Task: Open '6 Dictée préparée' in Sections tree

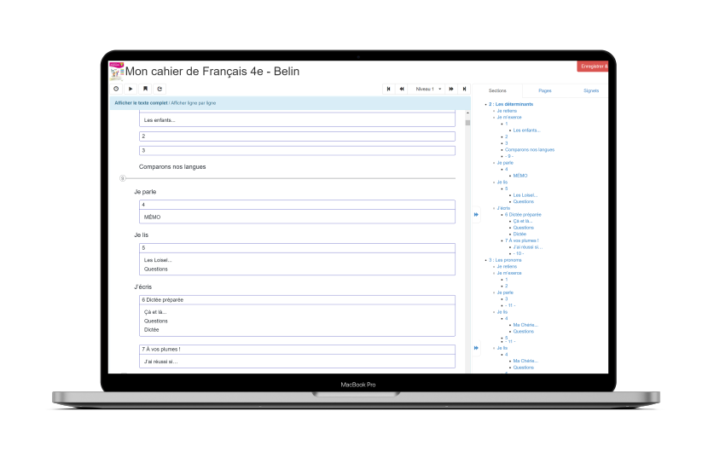Action: click(523, 215)
